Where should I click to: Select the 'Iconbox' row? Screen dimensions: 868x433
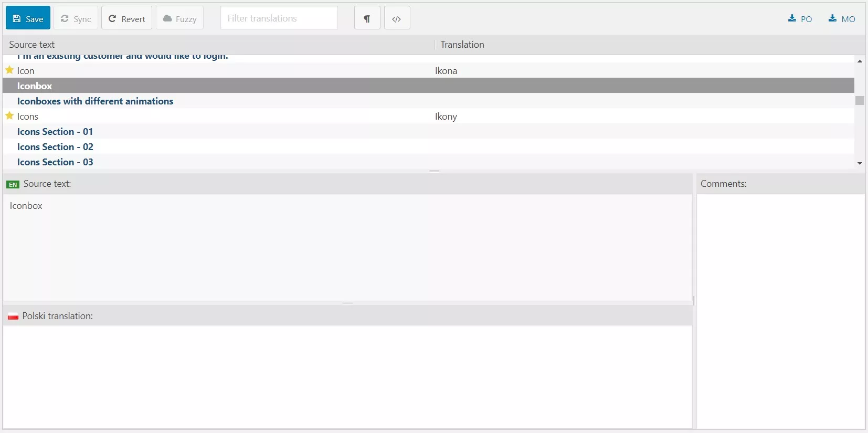pyautogui.click(x=428, y=86)
